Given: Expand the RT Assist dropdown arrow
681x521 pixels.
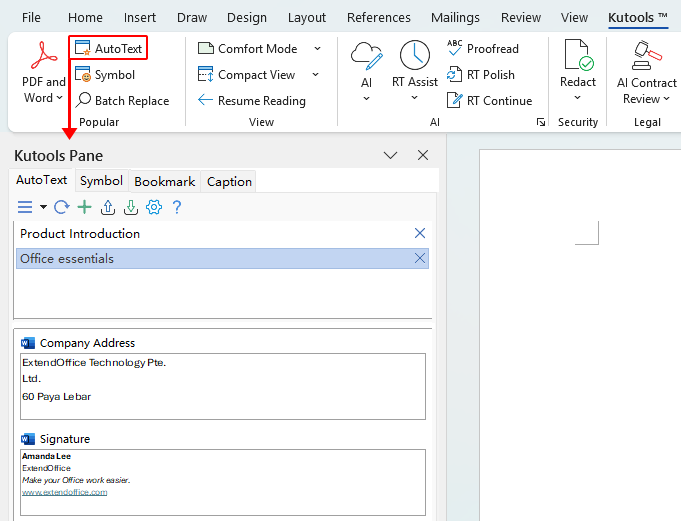Looking at the screenshot, I should pos(415,98).
